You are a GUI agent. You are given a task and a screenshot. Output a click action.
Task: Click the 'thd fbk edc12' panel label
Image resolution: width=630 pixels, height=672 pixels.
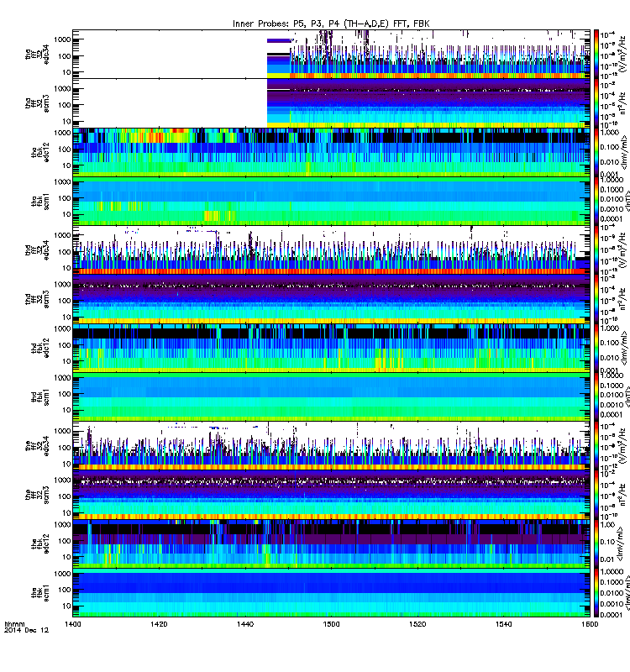coord(40,348)
